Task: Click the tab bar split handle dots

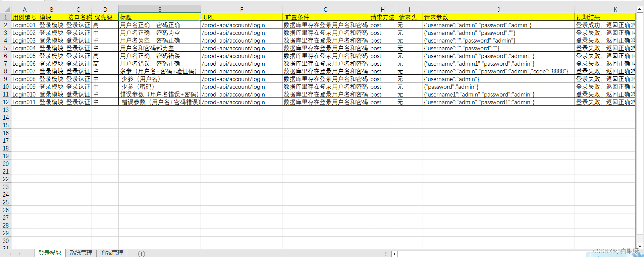Action: [386, 254]
